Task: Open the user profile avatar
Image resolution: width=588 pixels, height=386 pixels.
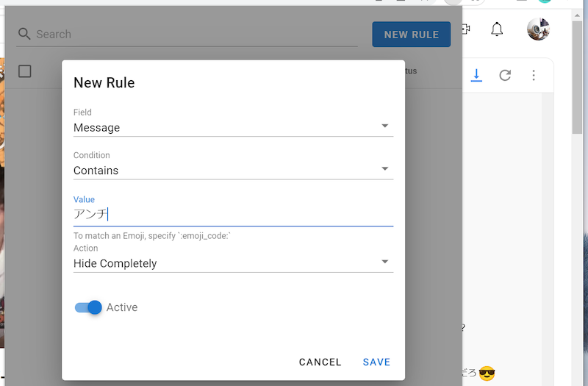Action: (538, 29)
